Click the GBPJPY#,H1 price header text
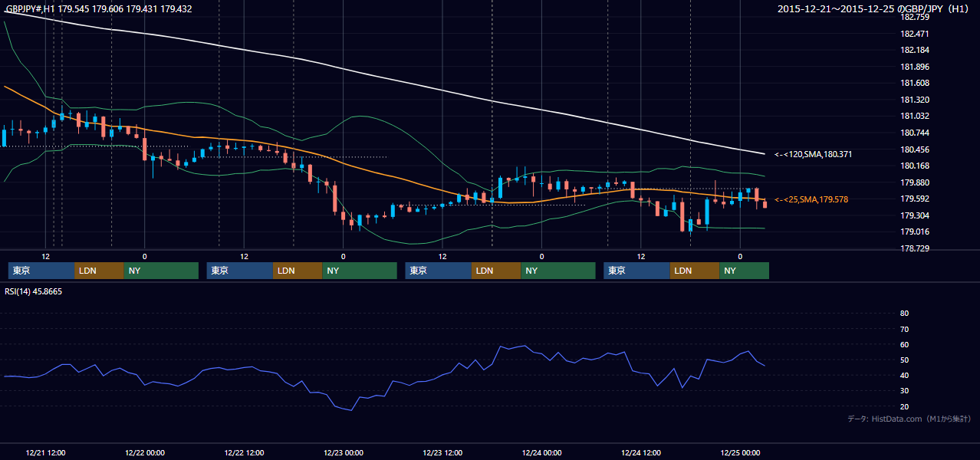The width and height of the screenshot is (980, 460). [99, 9]
